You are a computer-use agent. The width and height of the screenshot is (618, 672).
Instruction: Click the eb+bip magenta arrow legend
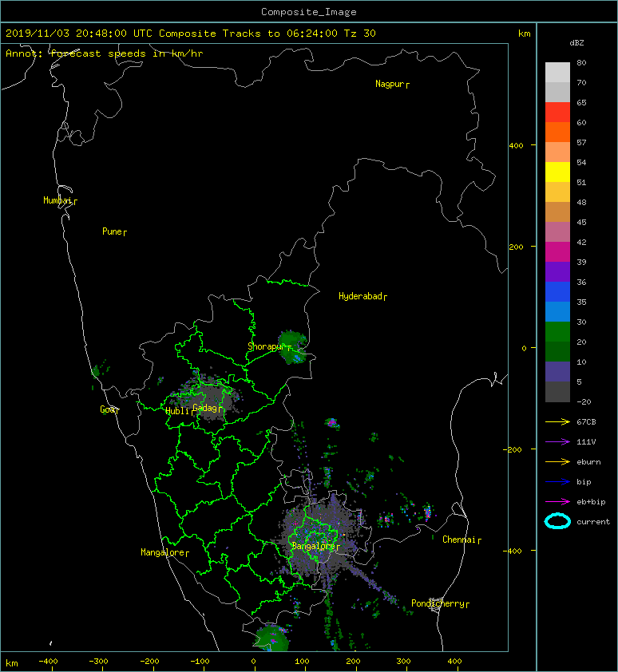click(x=557, y=501)
